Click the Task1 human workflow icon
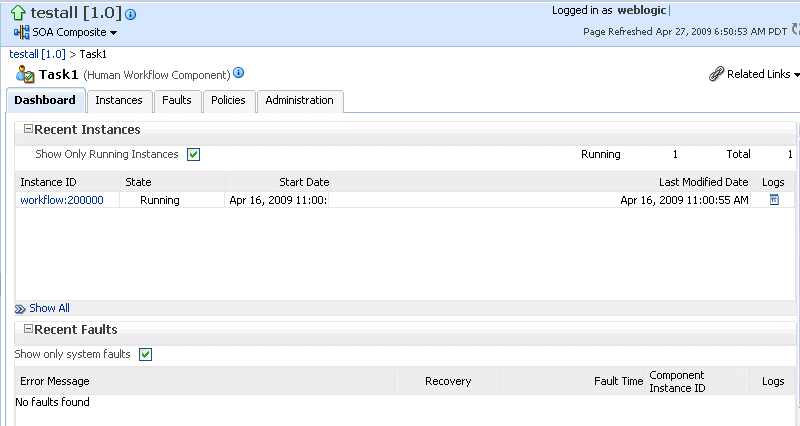Viewport: 800px width, 426px height. 25,74
